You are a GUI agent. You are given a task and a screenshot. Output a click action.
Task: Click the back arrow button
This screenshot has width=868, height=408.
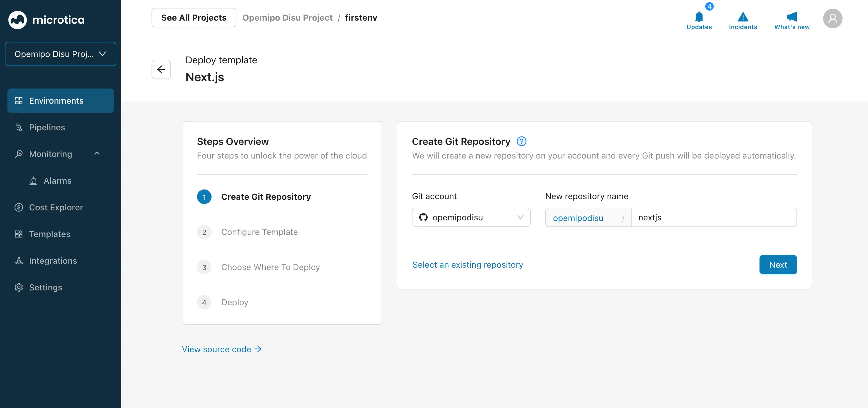pyautogui.click(x=161, y=69)
